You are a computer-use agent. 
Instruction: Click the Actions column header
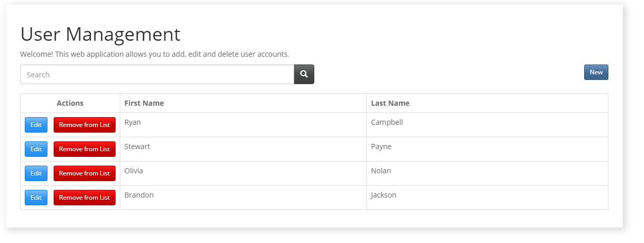point(70,103)
